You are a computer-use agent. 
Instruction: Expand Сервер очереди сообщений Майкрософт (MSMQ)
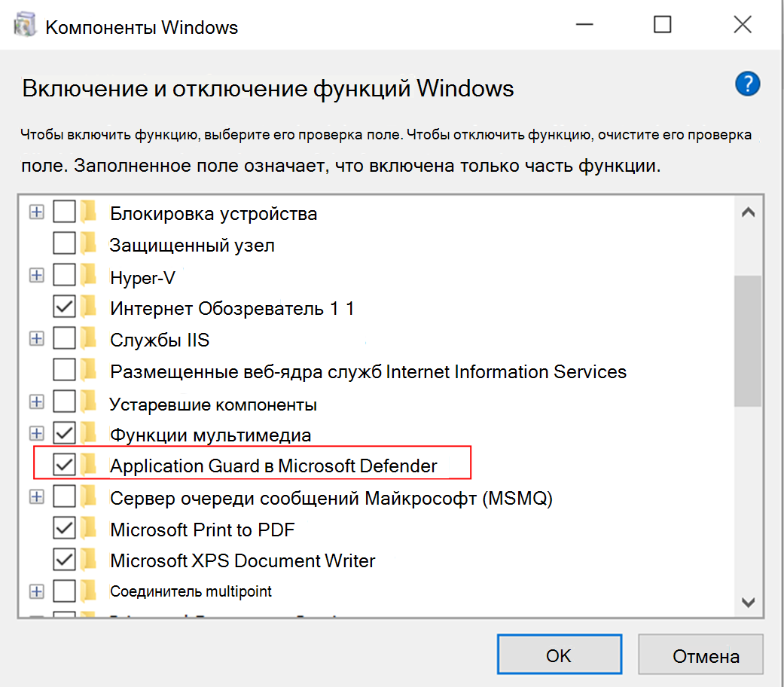(x=36, y=496)
